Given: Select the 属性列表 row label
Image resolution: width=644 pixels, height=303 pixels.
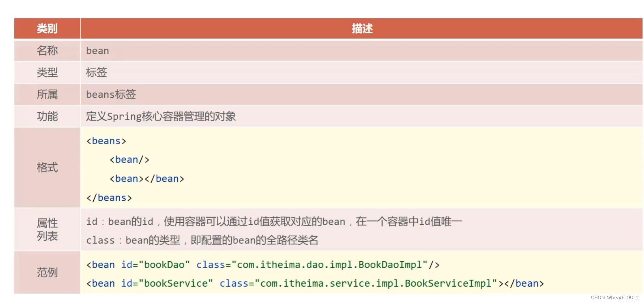Looking at the screenshot, I should (x=47, y=230).
